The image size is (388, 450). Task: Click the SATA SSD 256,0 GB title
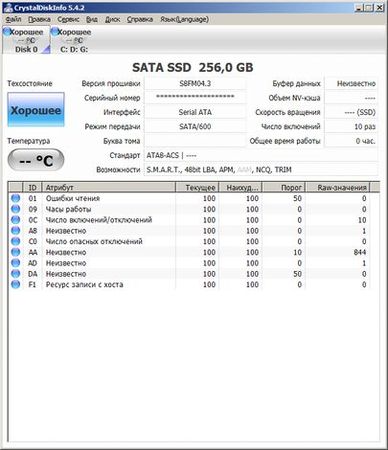pyautogui.click(x=193, y=67)
